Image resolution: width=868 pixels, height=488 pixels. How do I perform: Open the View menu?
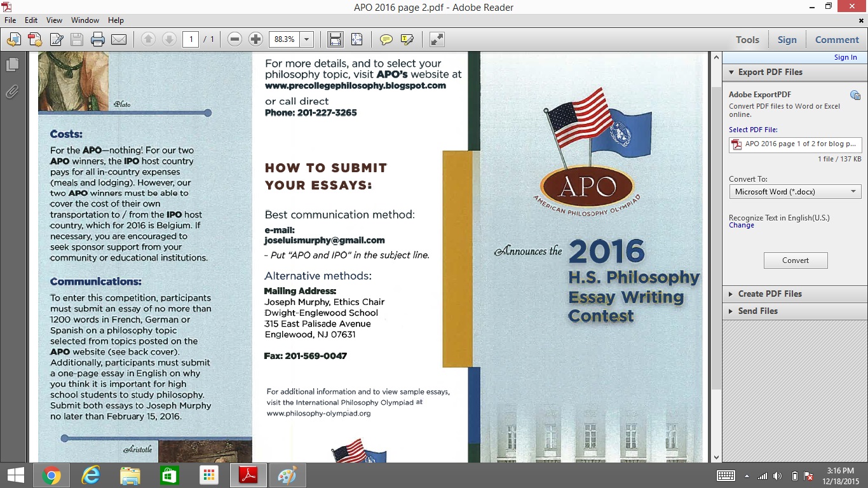(54, 20)
